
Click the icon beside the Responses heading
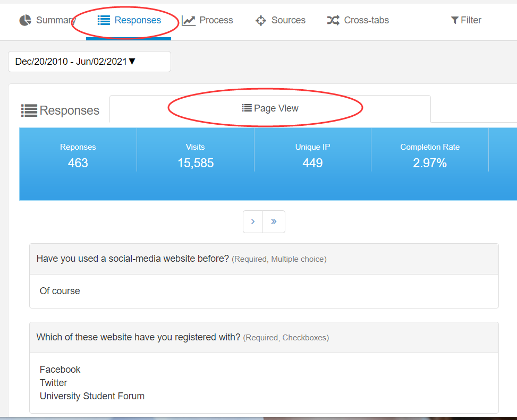(x=29, y=110)
